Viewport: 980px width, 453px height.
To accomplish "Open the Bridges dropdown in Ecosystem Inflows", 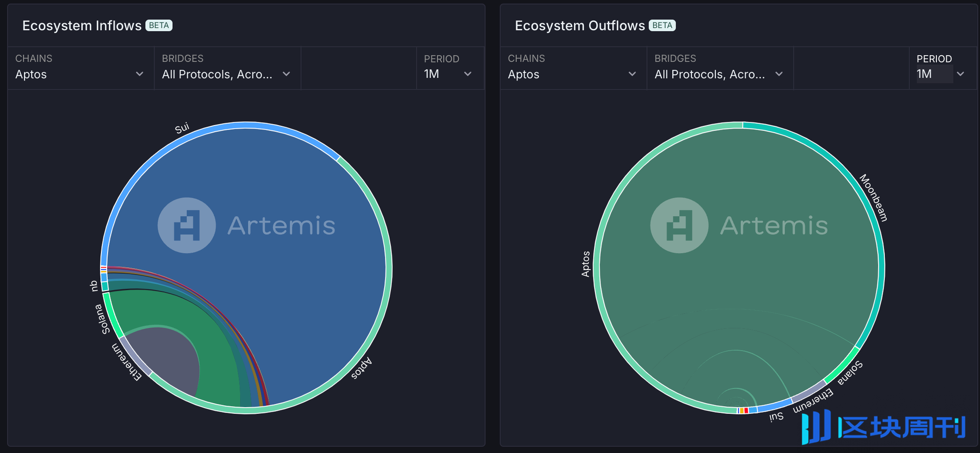I will 227,68.
